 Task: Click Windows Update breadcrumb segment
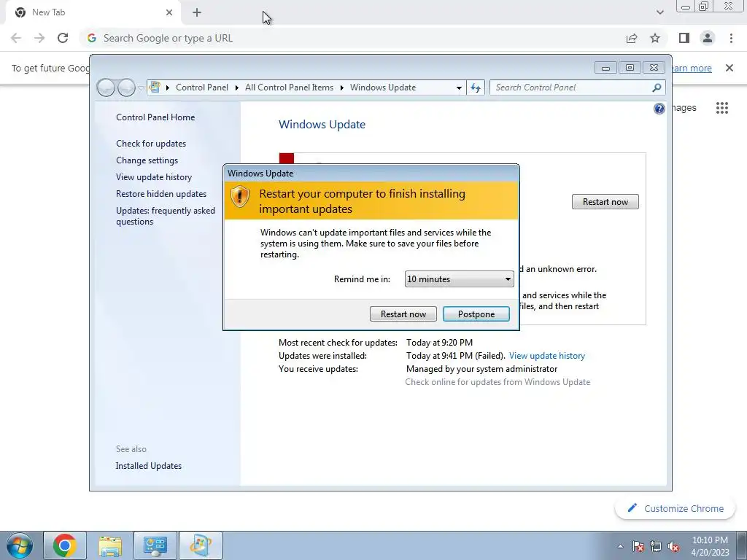click(x=383, y=87)
